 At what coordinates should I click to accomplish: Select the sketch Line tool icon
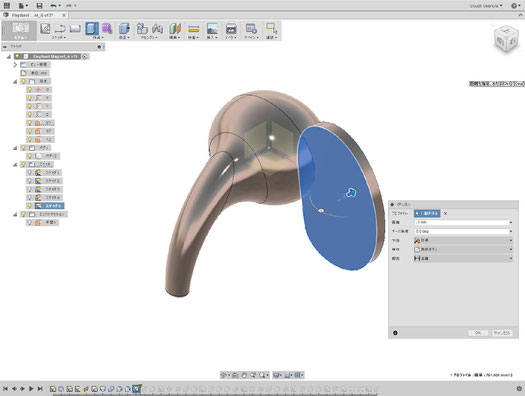[x=60, y=29]
